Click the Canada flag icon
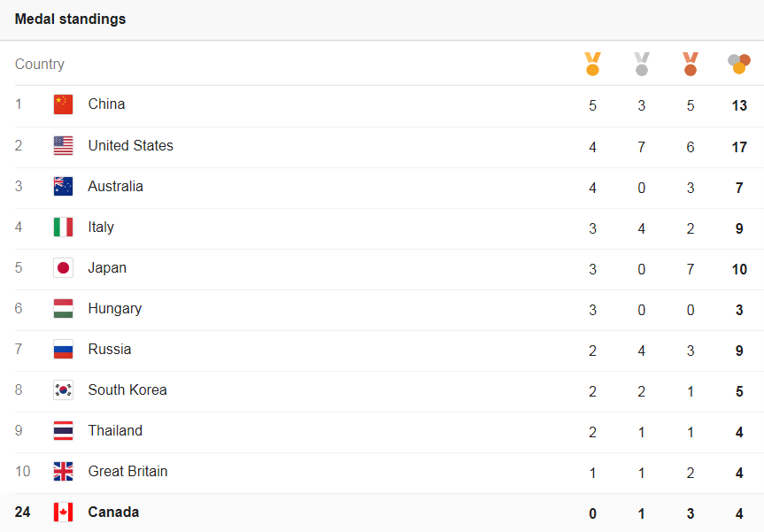The width and height of the screenshot is (764, 532). click(x=63, y=513)
